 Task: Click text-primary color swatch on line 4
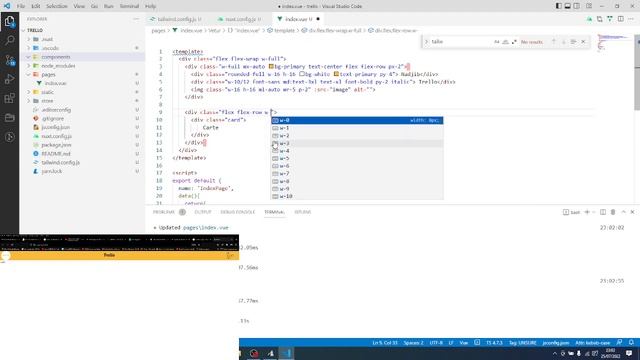(x=336, y=74)
